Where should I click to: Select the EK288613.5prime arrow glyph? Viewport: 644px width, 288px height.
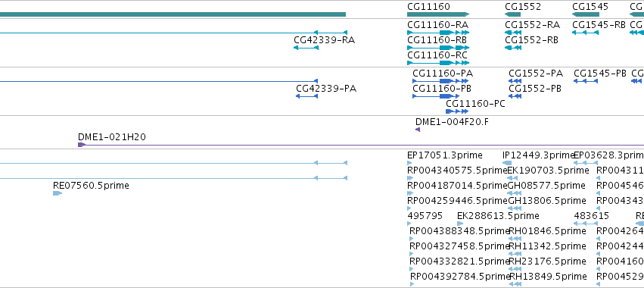click(x=460, y=224)
